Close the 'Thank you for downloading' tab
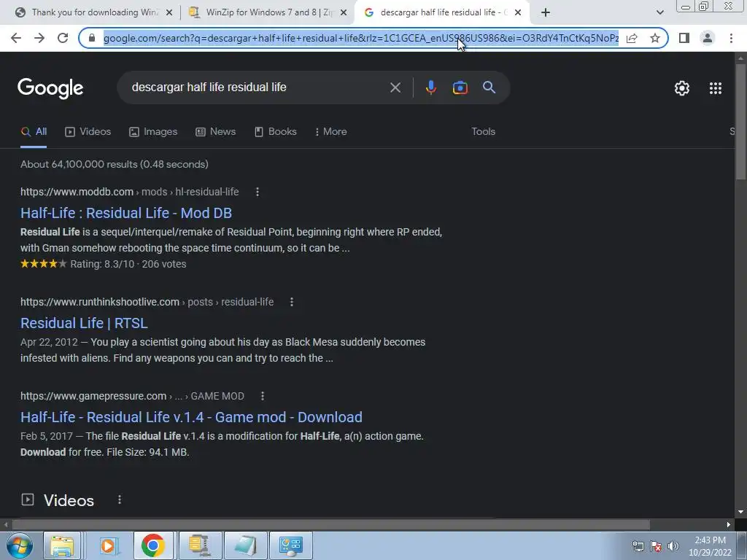This screenshot has height=560, width=747. point(169,12)
